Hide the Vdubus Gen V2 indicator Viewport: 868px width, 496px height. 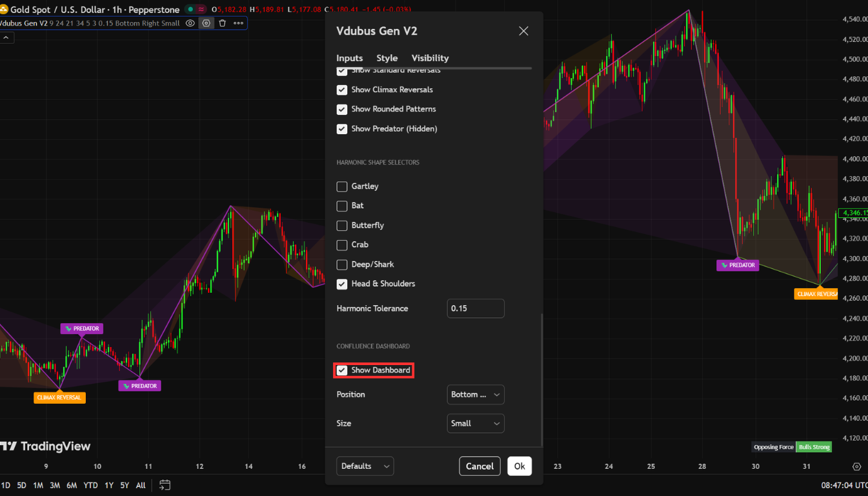[x=190, y=23]
